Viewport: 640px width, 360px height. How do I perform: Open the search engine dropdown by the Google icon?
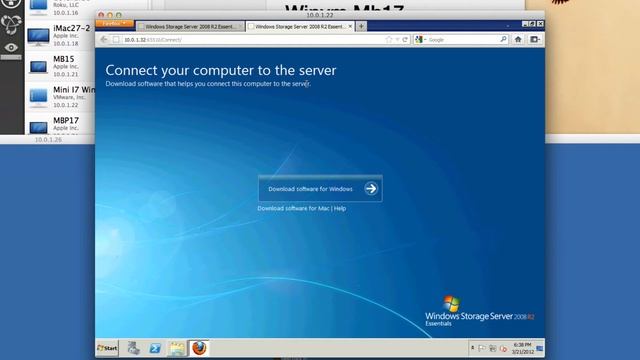(x=421, y=40)
